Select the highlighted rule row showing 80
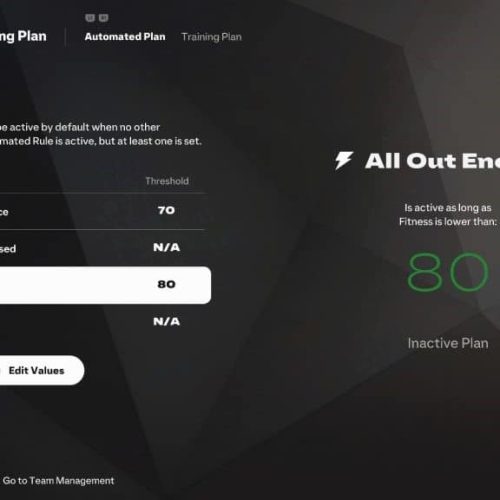 (103, 285)
